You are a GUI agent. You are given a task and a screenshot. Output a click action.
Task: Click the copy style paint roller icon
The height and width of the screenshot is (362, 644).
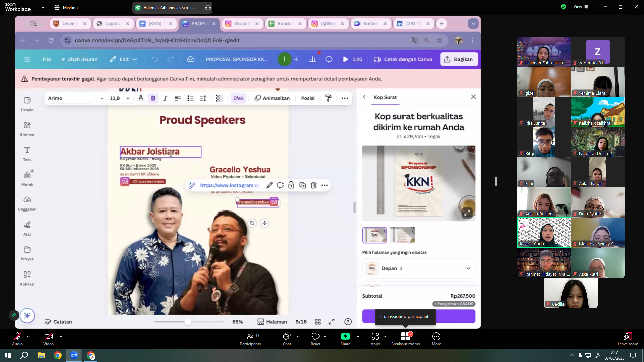(328, 98)
